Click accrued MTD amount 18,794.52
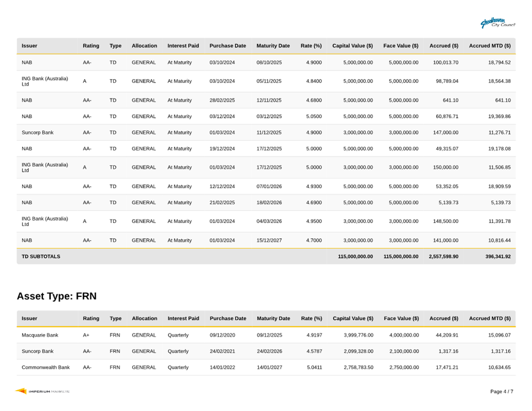The height and width of the screenshot is (411, 532). [499, 62]
